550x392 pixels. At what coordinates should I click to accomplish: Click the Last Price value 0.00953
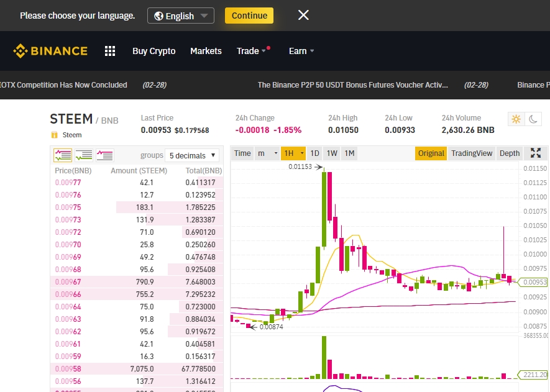click(156, 130)
